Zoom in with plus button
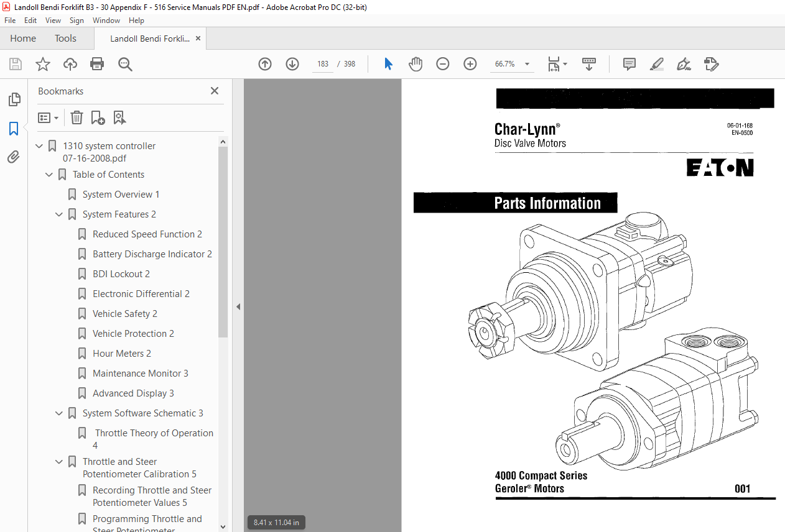Viewport: 785px width, 532px height. pyautogui.click(x=470, y=64)
